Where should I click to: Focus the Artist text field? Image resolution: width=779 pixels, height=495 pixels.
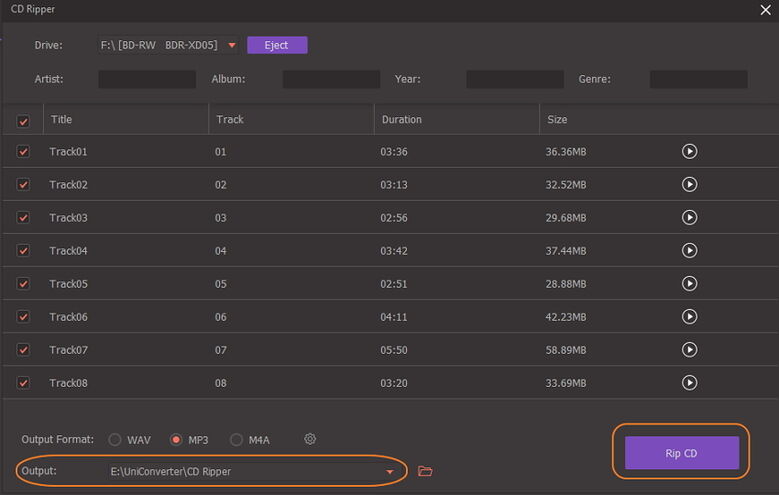147,80
